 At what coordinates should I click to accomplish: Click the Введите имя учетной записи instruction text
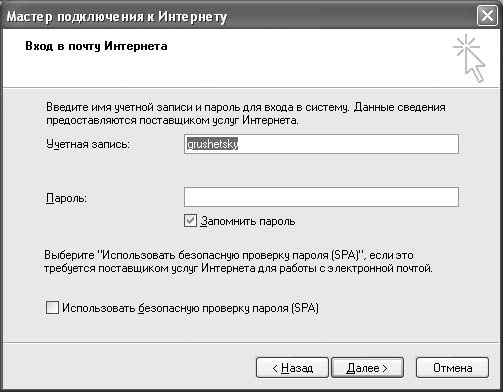(246, 114)
